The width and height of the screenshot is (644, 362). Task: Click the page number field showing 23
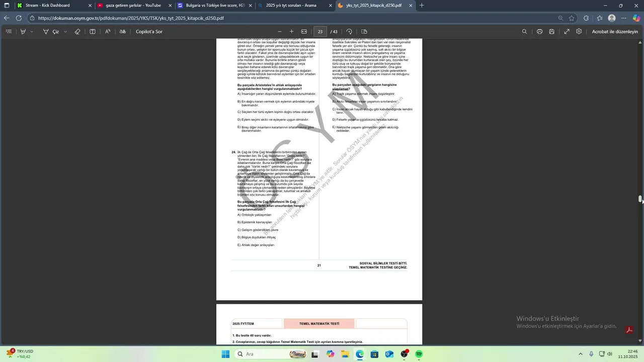pyautogui.click(x=320, y=32)
